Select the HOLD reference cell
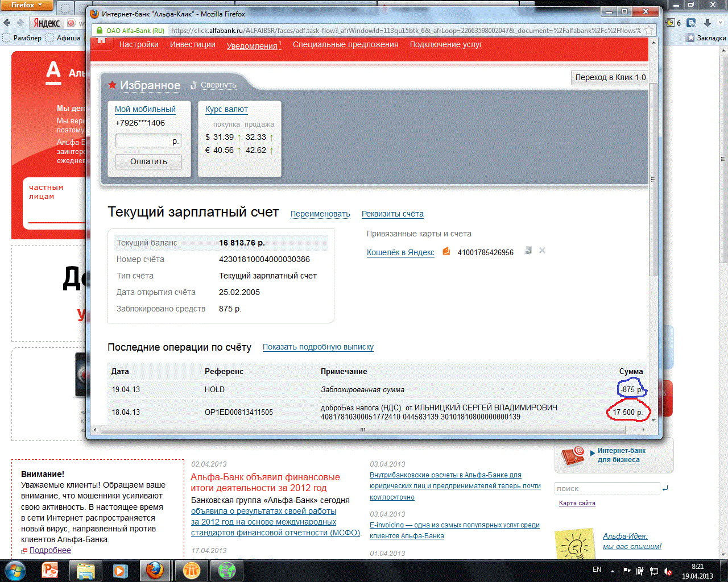The image size is (728, 582). [x=215, y=389]
